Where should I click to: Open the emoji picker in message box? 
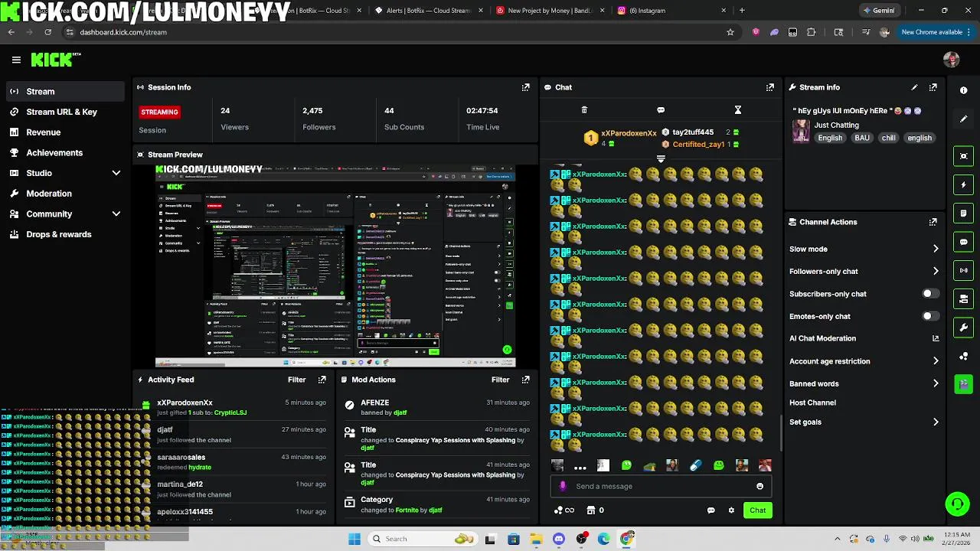click(x=759, y=486)
